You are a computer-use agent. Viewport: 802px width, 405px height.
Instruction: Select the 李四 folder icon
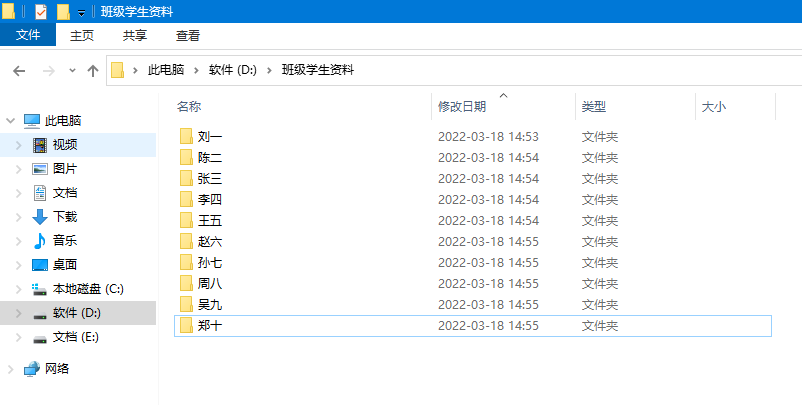(x=186, y=199)
